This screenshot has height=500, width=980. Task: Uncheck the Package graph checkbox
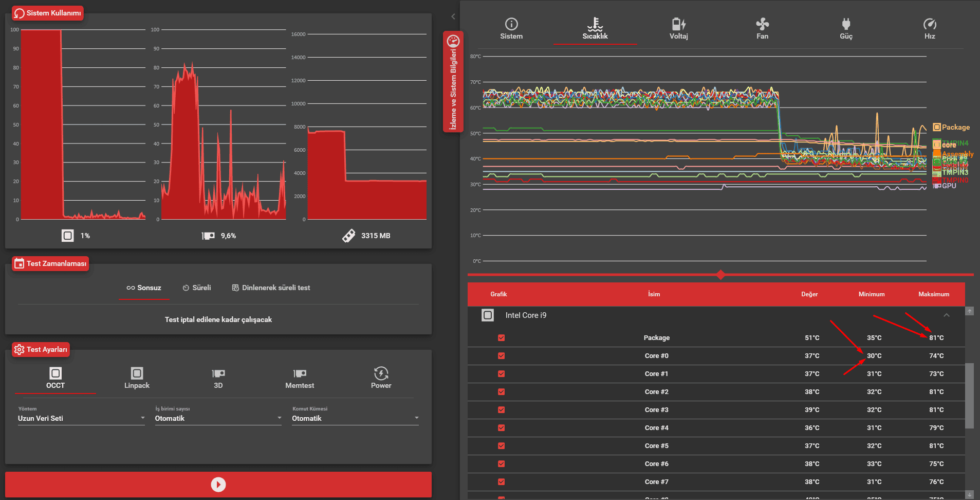point(502,338)
